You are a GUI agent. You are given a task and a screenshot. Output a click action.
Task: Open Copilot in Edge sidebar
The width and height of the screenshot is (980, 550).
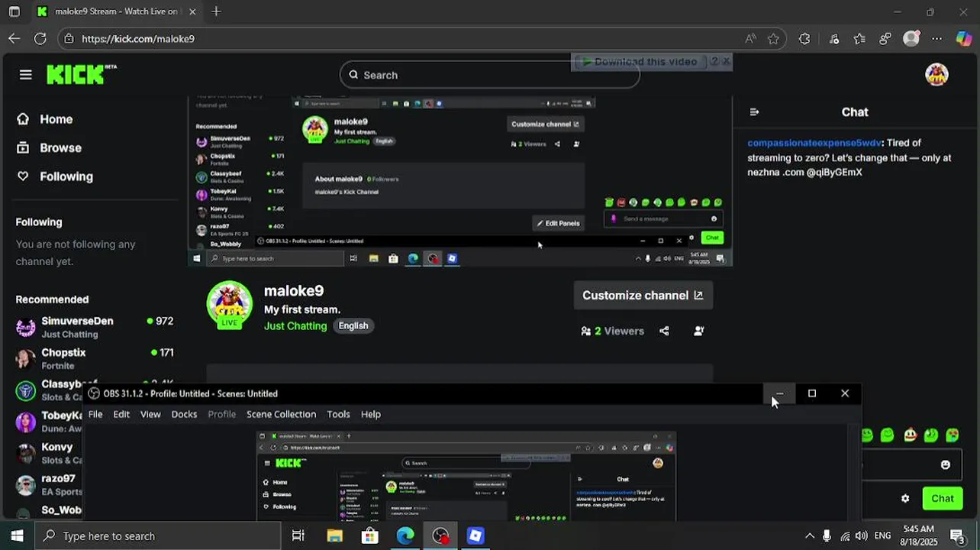(964, 38)
